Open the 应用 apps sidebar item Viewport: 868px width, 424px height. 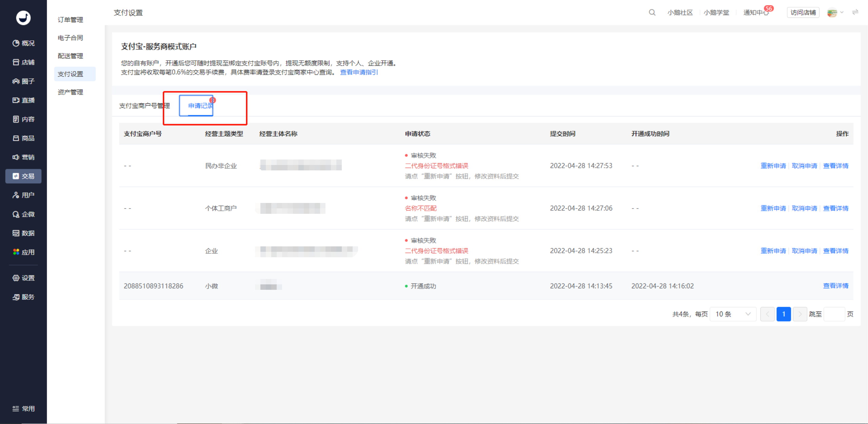point(23,252)
